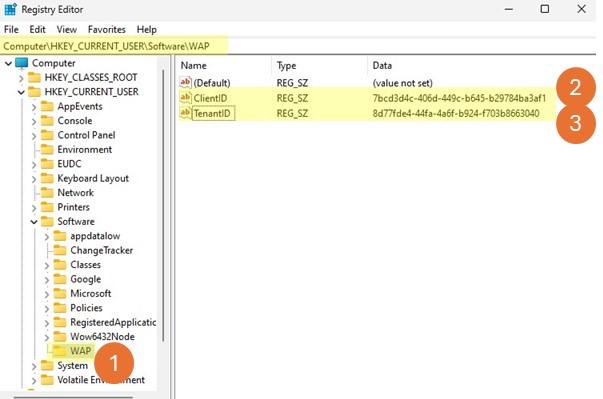Click the Microsoft folder icon

(x=60, y=294)
